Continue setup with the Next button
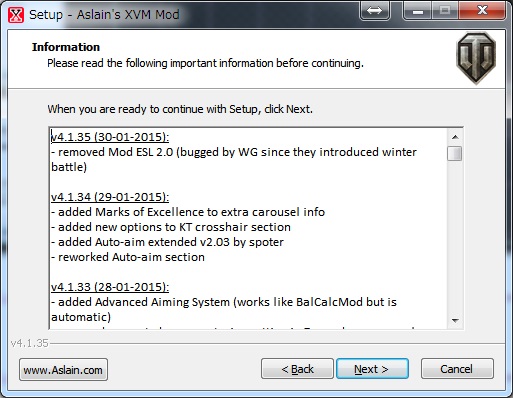Screen dimensions: 513x398 (x=372, y=369)
